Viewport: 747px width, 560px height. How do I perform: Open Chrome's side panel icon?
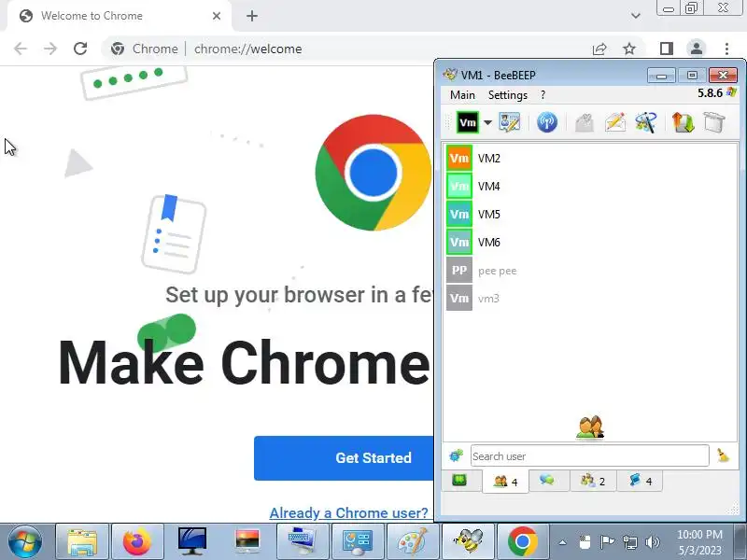(667, 49)
